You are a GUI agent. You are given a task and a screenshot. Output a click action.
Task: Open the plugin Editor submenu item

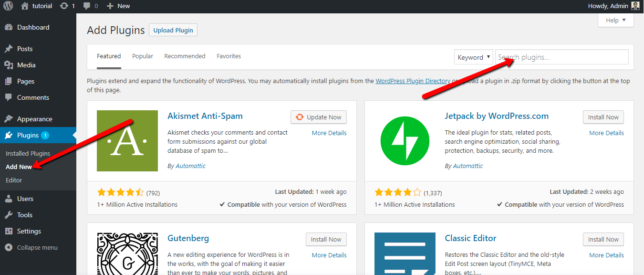14,180
